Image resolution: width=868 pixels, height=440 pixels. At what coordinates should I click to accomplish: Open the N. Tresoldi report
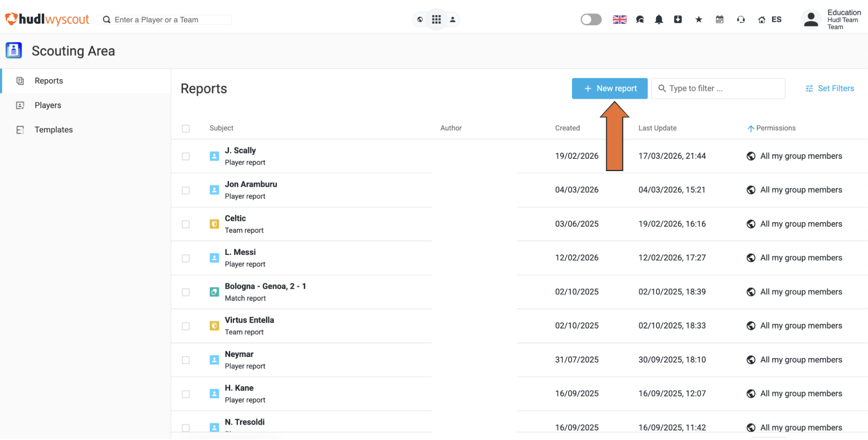click(245, 422)
